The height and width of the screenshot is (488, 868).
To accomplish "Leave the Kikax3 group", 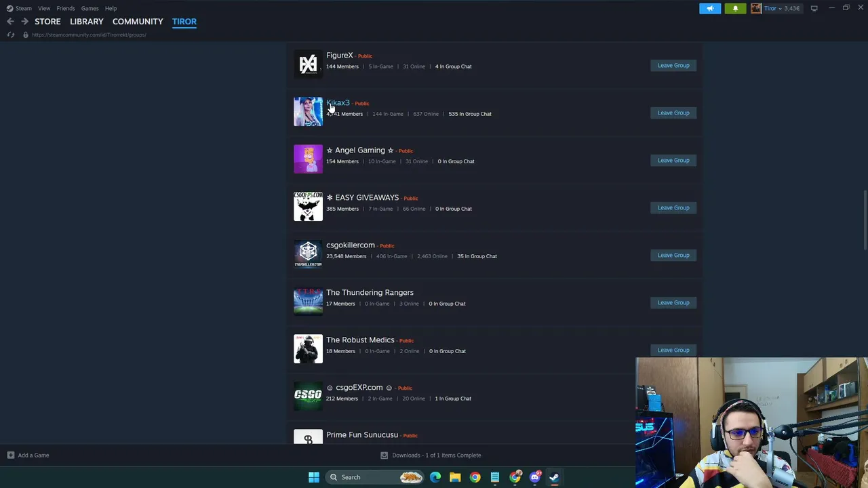I will point(673,113).
